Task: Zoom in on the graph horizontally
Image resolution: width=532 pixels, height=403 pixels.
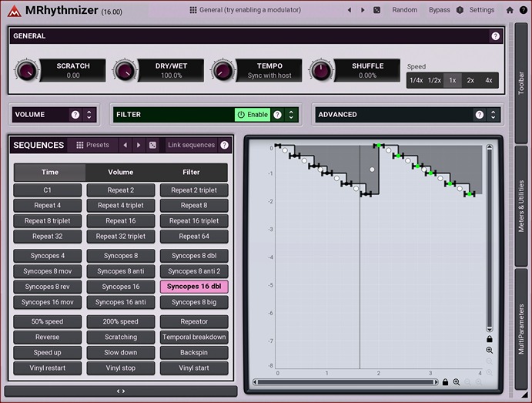Action: [x=457, y=381]
